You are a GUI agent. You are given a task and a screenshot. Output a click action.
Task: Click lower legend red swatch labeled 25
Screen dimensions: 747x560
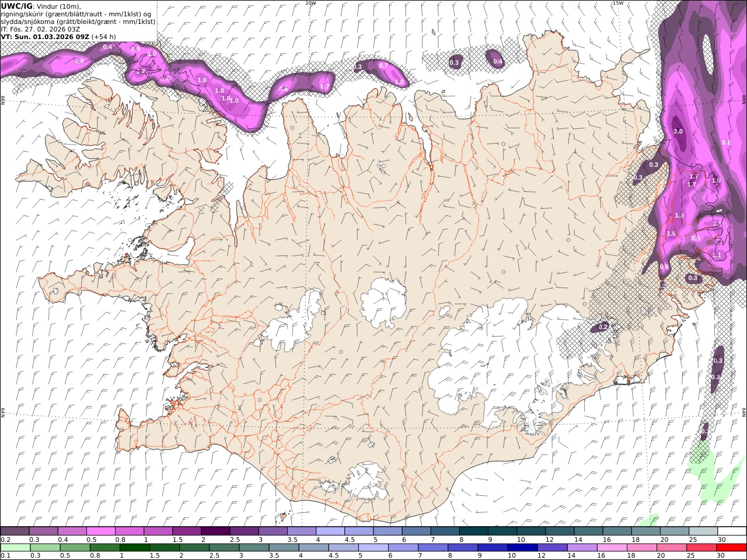tap(701, 547)
